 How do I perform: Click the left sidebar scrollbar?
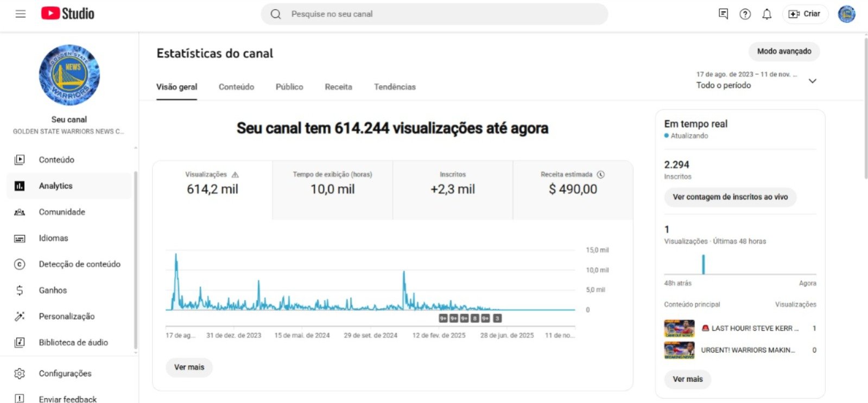click(135, 261)
